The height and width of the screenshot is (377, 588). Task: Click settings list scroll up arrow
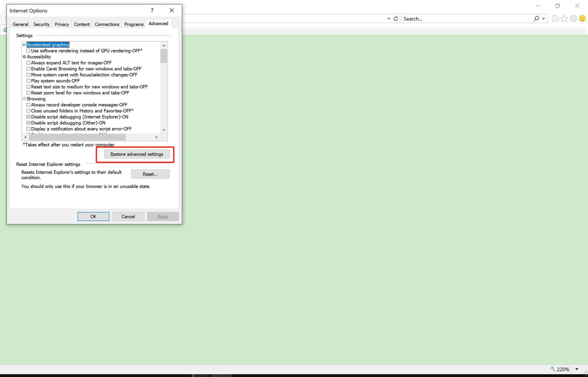coord(164,45)
